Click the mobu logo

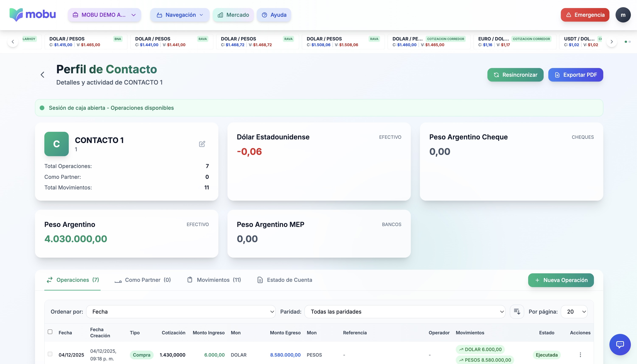[x=32, y=14]
